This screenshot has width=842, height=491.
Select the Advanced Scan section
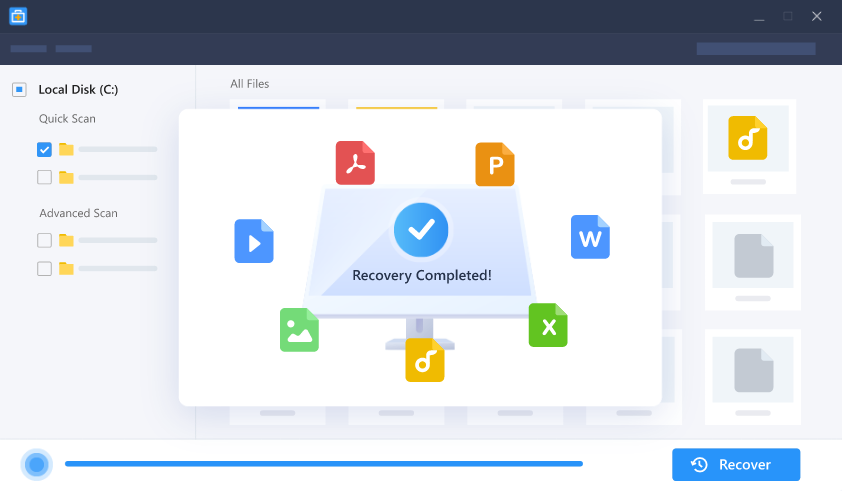coord(78,213)
